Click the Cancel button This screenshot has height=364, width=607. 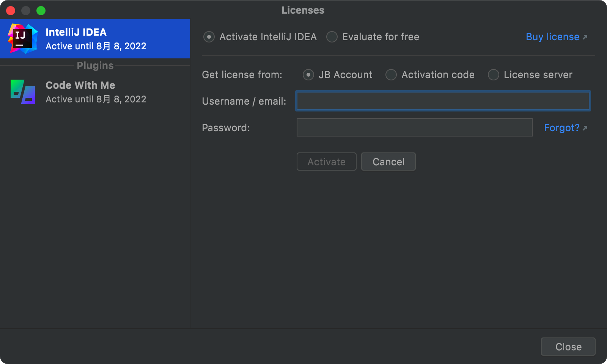click(x=388, y=162)
